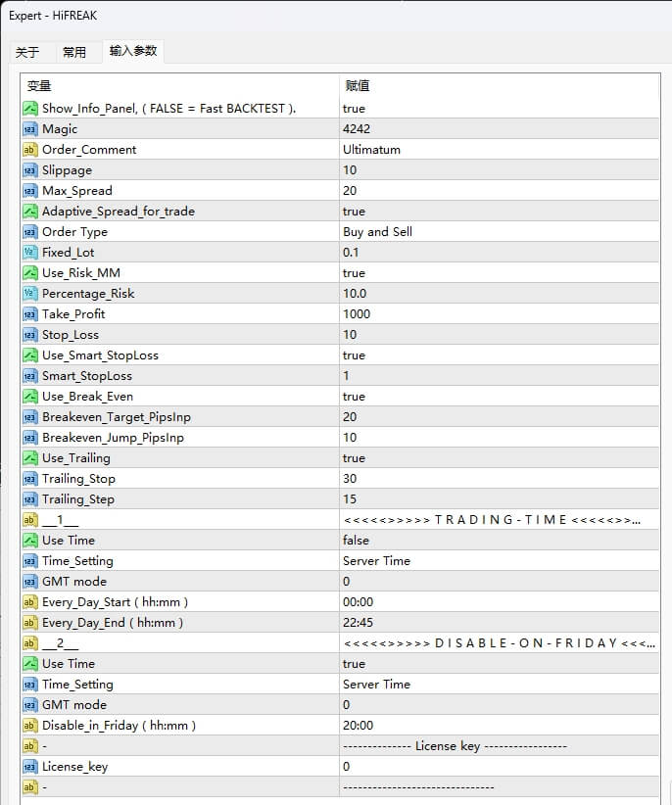
Task: Click the integer icon next to Take_Profit
Action: pyautogui.click(x=30, y=313)
